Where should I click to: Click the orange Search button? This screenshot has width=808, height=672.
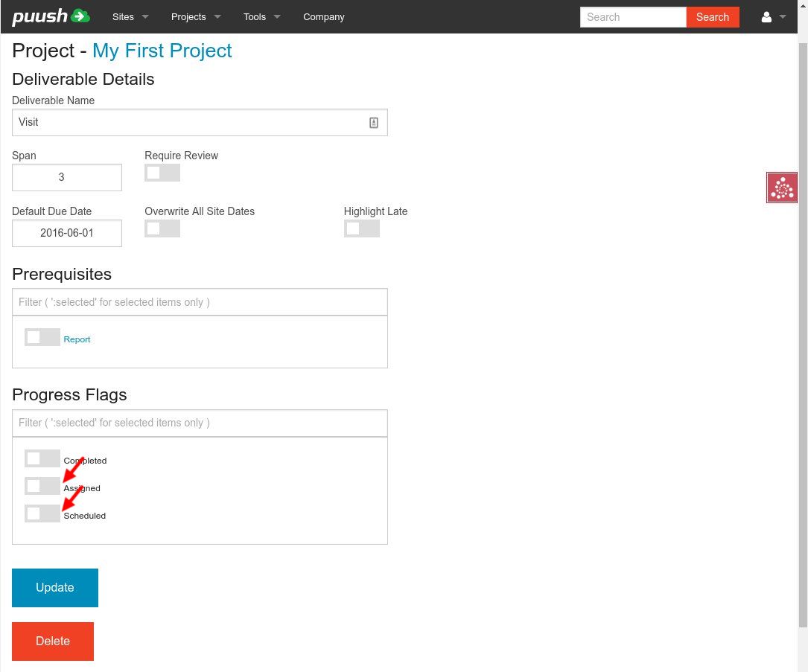(x=712, y=17)
